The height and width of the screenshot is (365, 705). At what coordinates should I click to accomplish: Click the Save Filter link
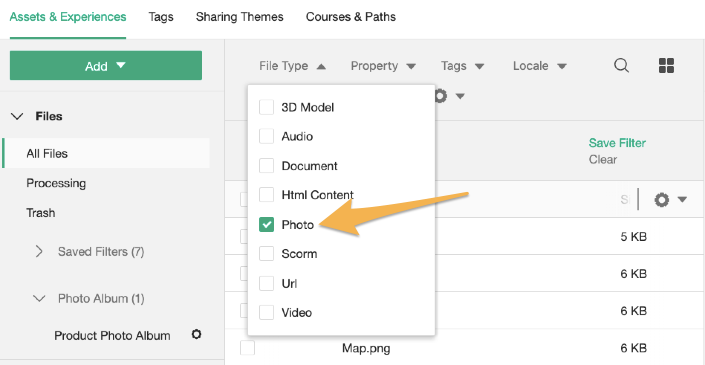click(x=617, y=143)
